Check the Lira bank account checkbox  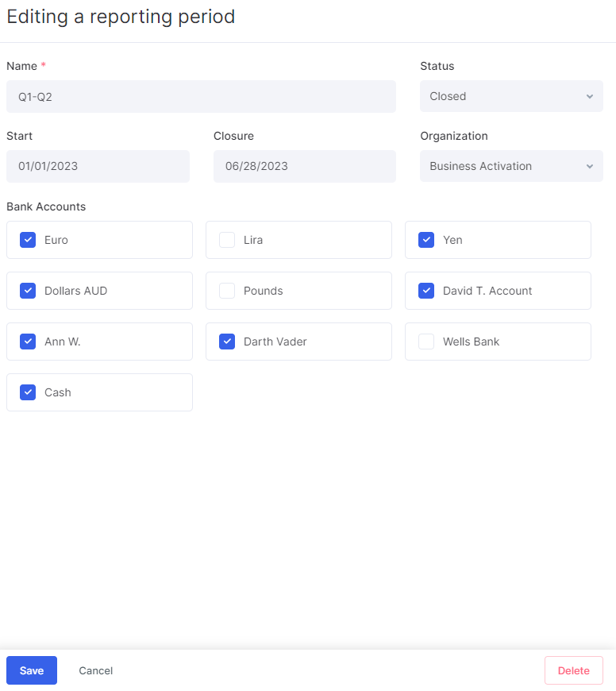[227, 240]
